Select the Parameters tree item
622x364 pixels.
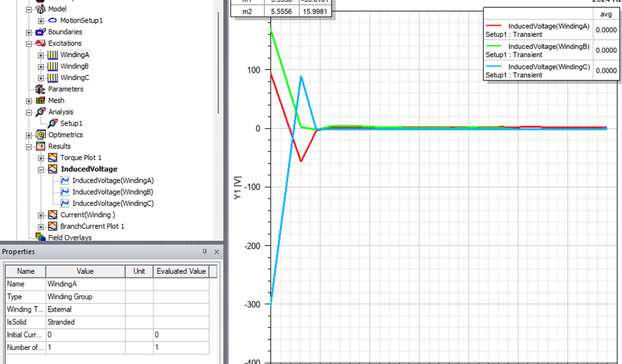66,89
